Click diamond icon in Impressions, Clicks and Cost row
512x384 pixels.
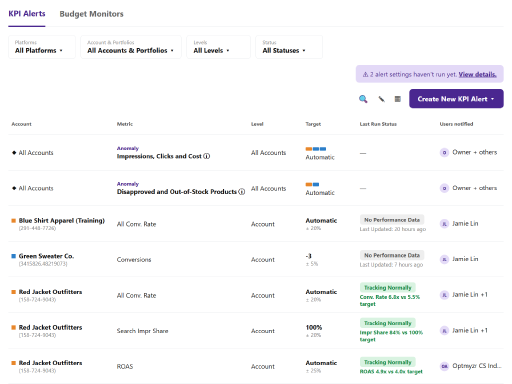pos(14,153)
